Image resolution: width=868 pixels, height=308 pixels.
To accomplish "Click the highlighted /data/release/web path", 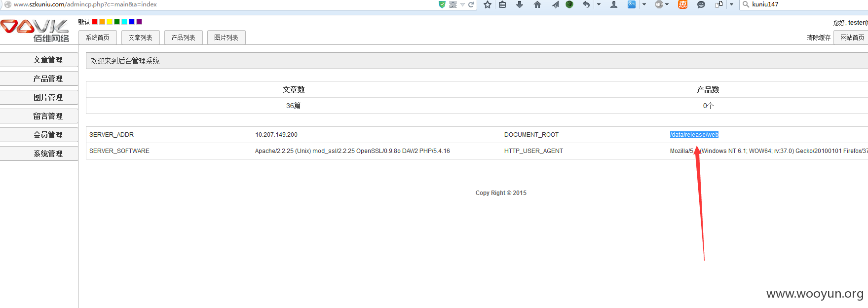I will pyautogui.click(x=694, y=135).
